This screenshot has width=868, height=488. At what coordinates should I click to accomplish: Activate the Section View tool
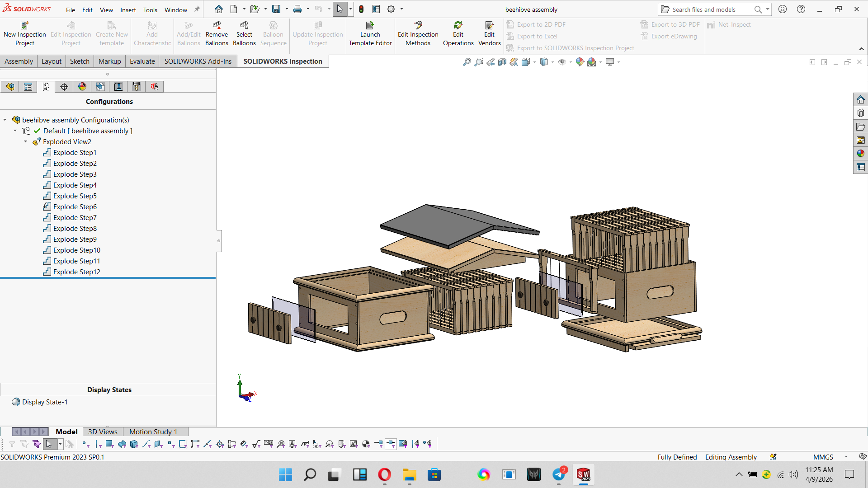click(502, 62)
